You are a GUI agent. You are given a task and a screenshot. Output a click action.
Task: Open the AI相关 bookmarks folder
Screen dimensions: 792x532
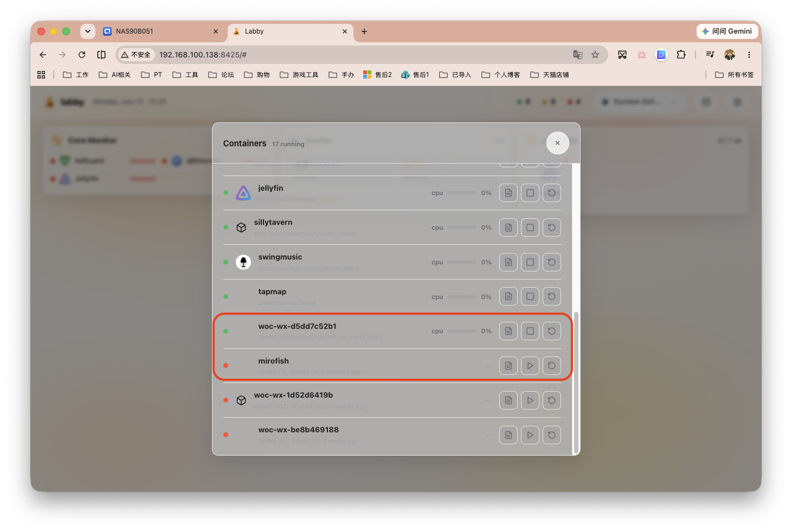pos(115,75)
